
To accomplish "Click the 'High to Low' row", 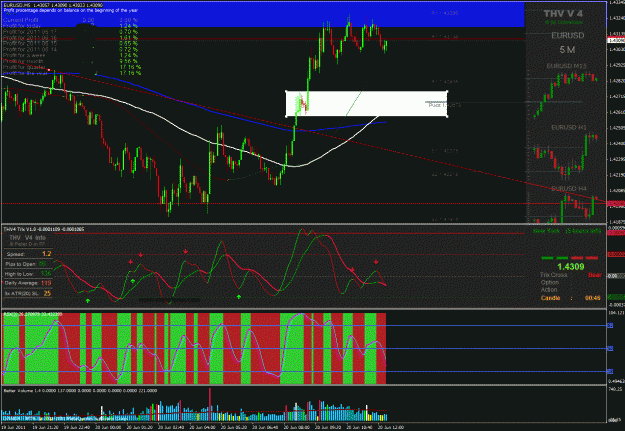I will (28, 274).
